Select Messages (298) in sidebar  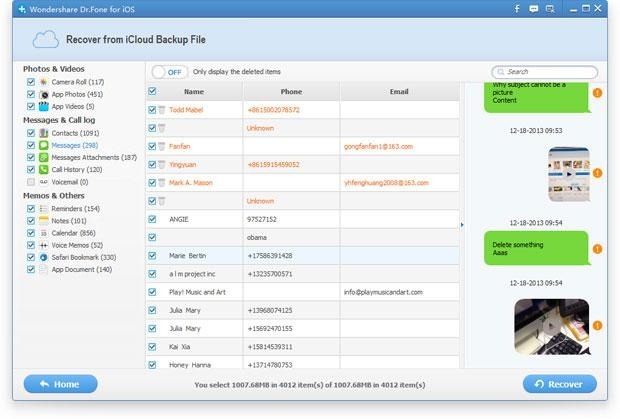(75, 145)
